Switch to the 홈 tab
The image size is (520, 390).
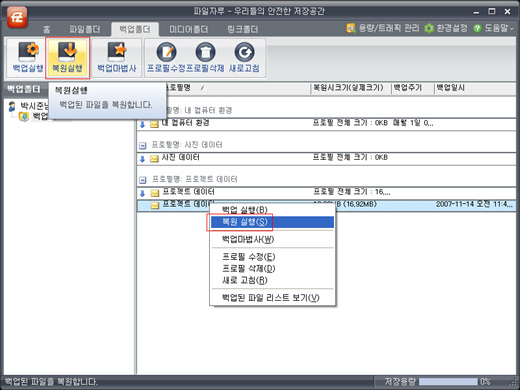click(x=46, y=29)
